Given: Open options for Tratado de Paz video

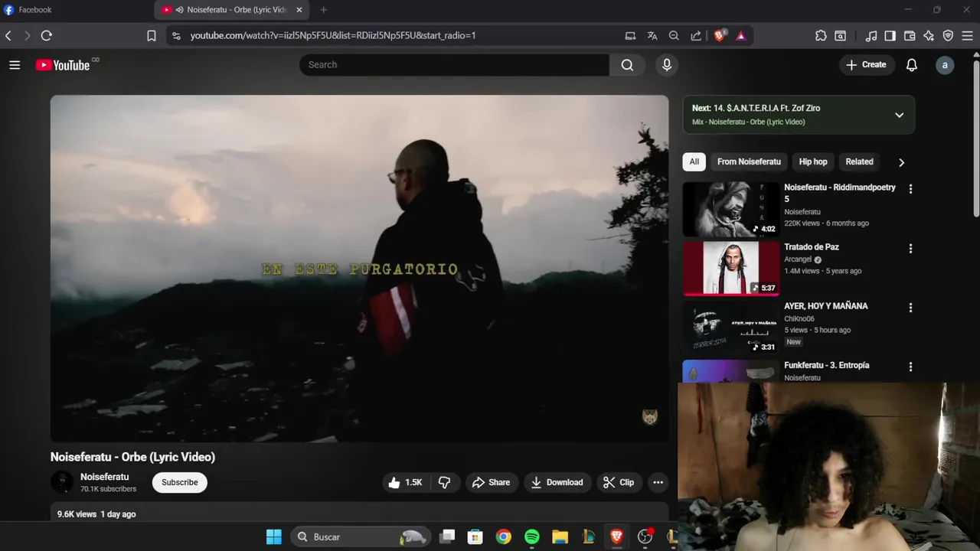Looking at the screenshot, I should [x=910, y=249].
